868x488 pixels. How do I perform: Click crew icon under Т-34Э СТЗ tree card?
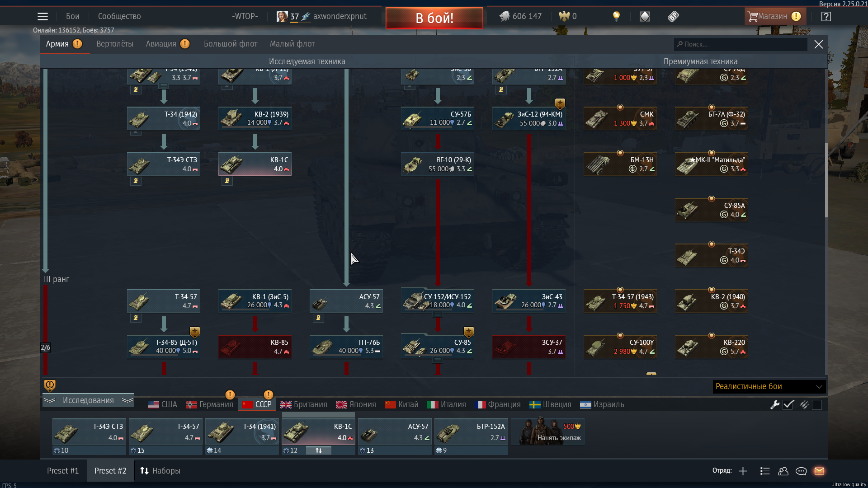pos(136,181)
